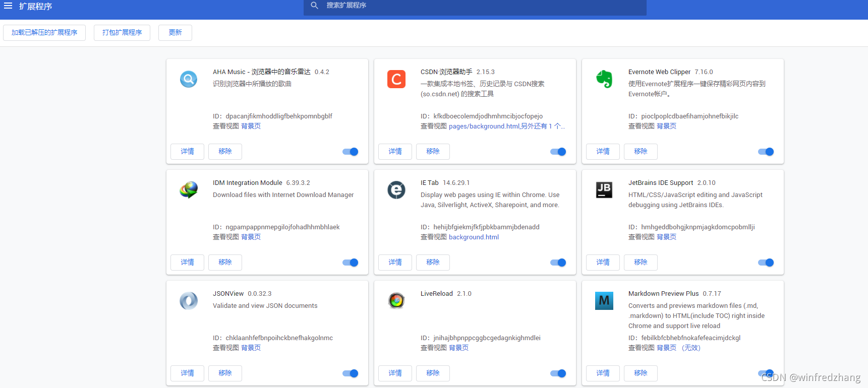This screenshot has width=868, height=388.
Task: Disable the AHA Music extension toggle
Action: pos(351,152)
